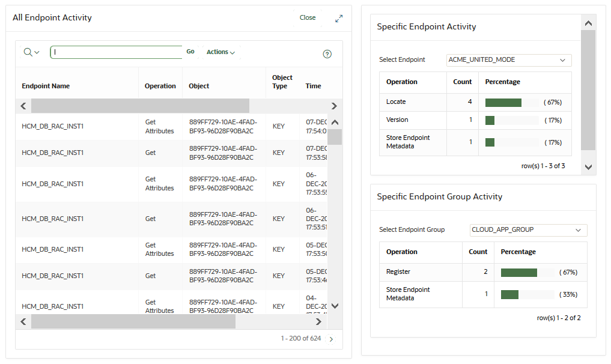Click the up arrow on the right panel scrollbar

pyautogui.click(x=588, y=23)
